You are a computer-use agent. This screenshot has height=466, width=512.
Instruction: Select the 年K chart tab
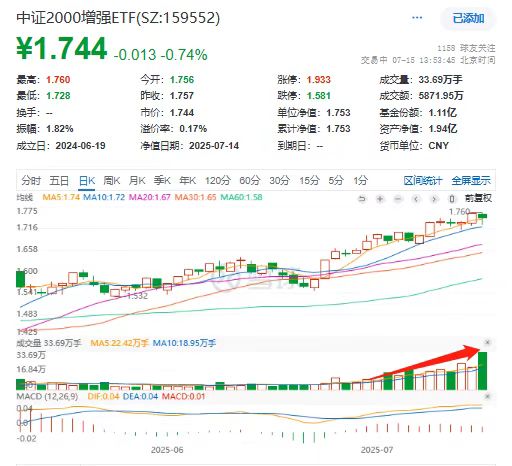187,181
